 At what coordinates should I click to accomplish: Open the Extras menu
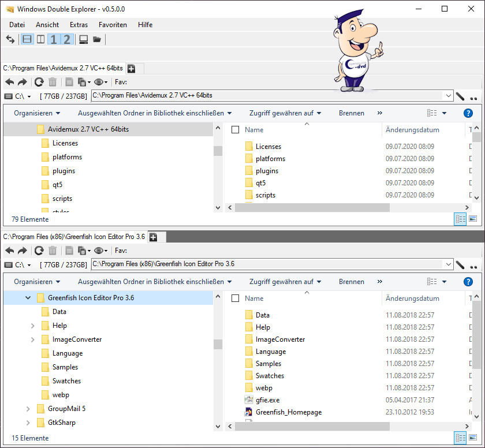[x=79, y=25]
